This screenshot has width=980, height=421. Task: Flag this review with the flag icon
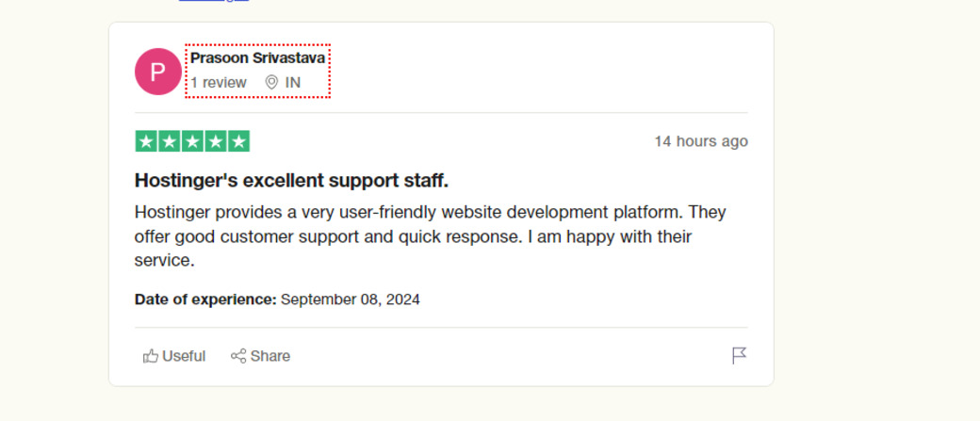739,356
